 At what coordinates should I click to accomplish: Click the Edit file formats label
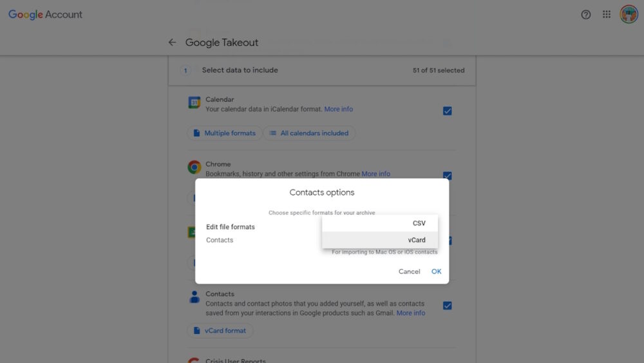231,227
